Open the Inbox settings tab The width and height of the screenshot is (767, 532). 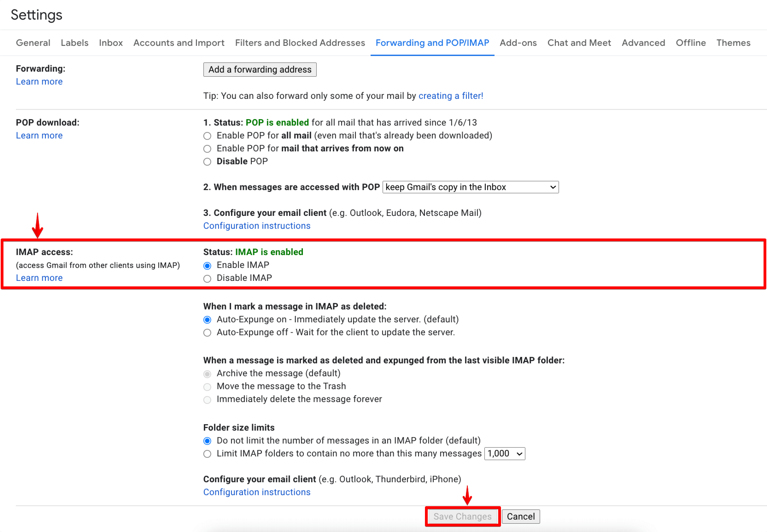tap(111, 43)
